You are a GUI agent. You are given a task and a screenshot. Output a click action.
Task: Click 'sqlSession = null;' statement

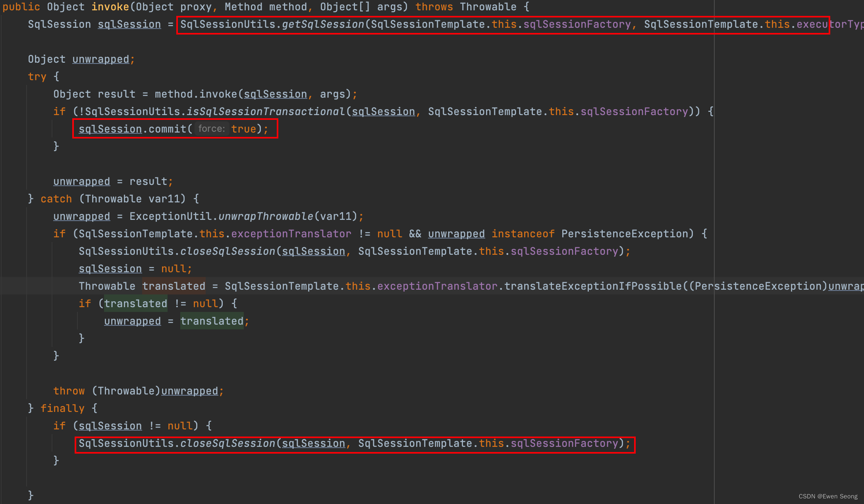click(135, 269)
